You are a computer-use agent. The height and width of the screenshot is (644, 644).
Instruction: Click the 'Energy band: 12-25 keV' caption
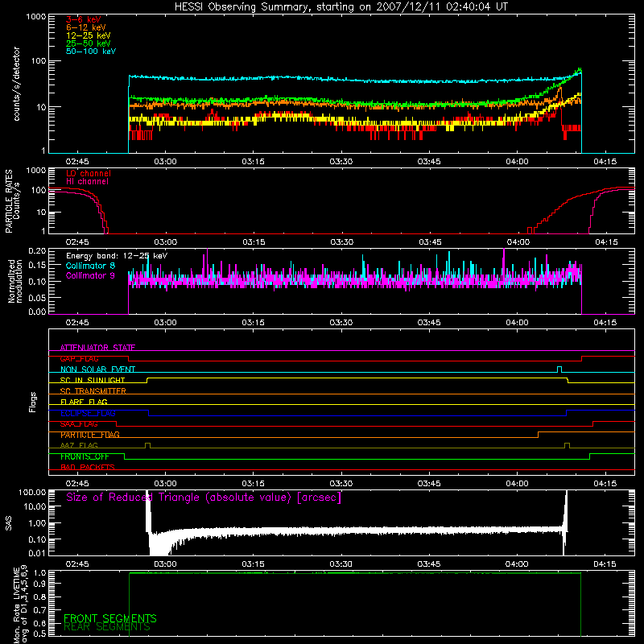point(117,256)
